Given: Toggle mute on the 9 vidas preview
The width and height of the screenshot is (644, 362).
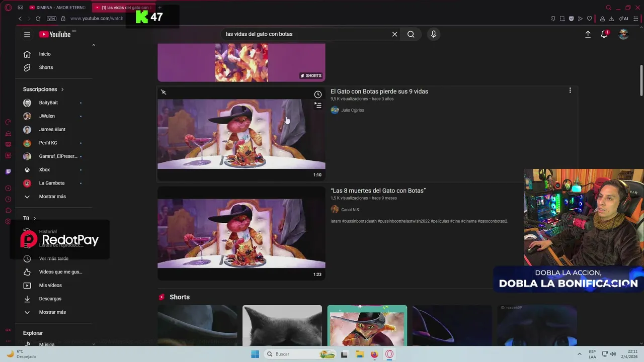Looking at the screenshot, I should 164,92.
